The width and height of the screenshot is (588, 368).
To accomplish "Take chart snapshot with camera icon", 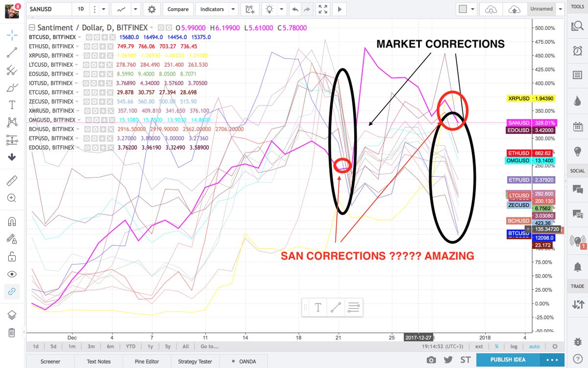I will (431, 360).
